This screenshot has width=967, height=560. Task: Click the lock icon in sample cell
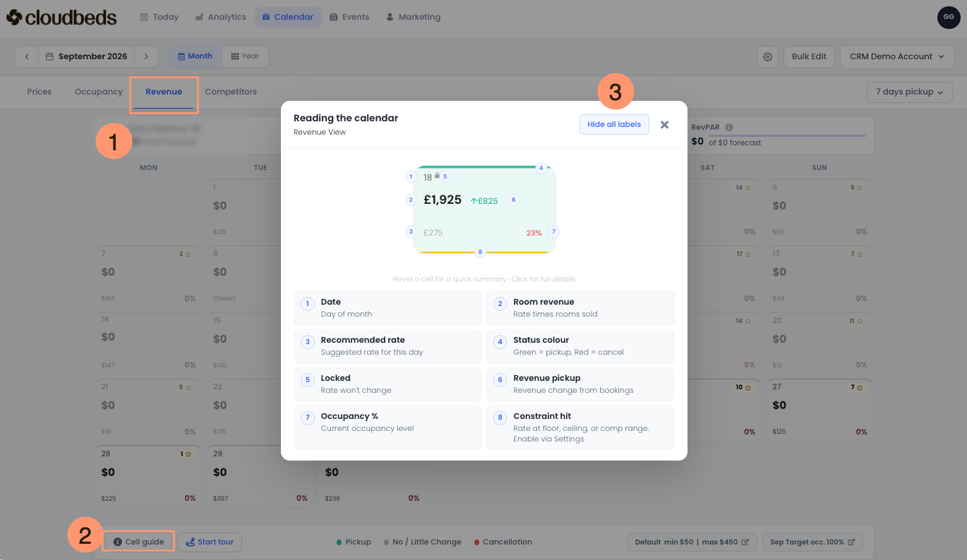(437, 175)
